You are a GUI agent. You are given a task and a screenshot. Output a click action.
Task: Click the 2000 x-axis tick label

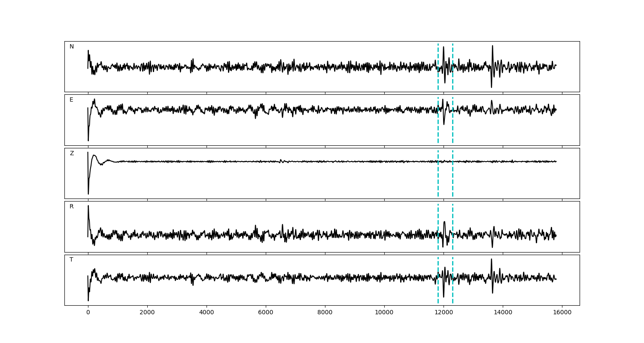(x=147, y=313)
